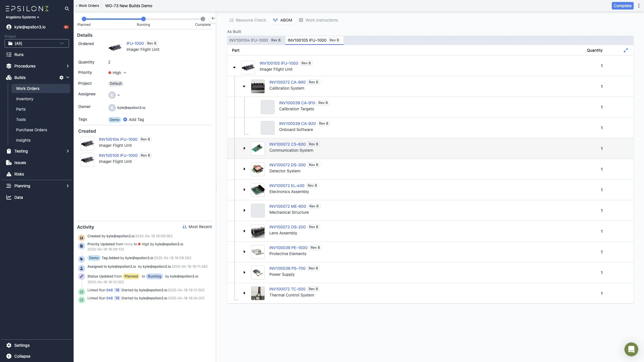Click the search magnifier icon in sidebar
Viewport: 644px width, 362px height.
(x=67, y=9)
